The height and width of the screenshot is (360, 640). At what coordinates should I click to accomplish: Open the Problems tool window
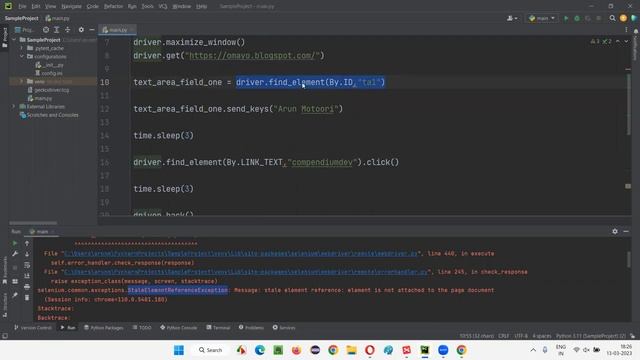point(251,328)
